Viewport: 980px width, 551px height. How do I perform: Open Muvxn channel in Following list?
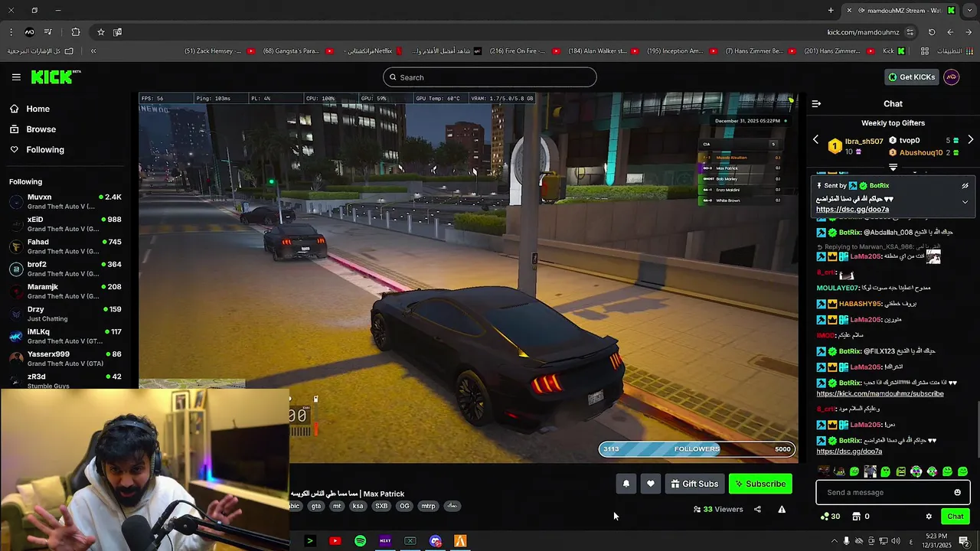coord(65,202)
